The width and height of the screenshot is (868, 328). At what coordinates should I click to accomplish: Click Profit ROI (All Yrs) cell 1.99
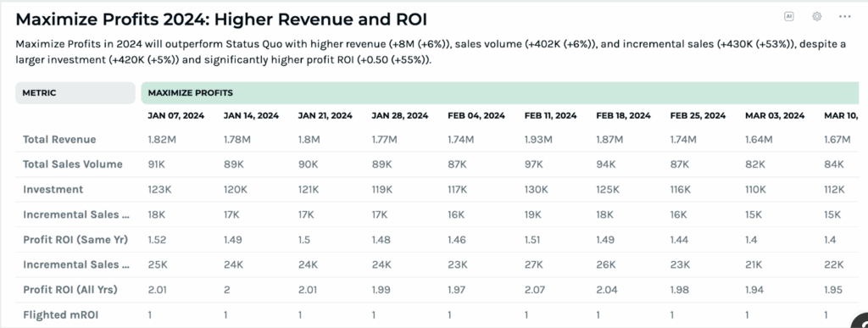pos(382,290)
